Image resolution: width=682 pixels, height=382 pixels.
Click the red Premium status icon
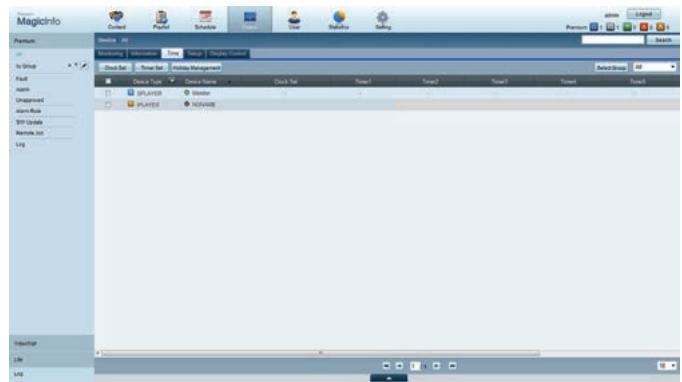(644, 27)
